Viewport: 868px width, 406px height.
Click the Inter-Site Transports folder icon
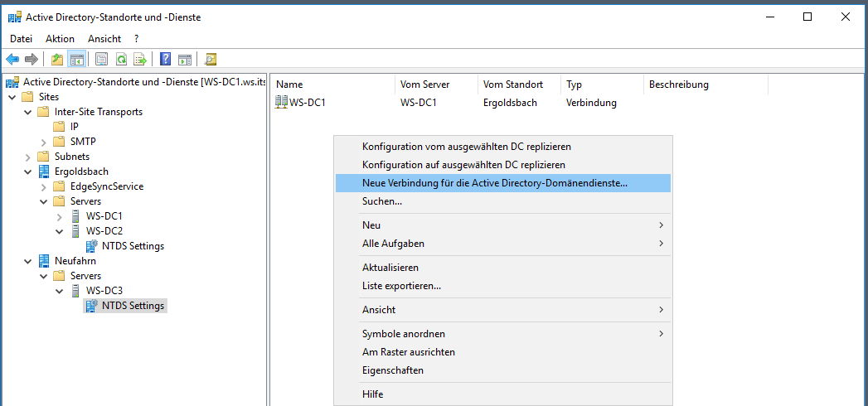[43, 112]
